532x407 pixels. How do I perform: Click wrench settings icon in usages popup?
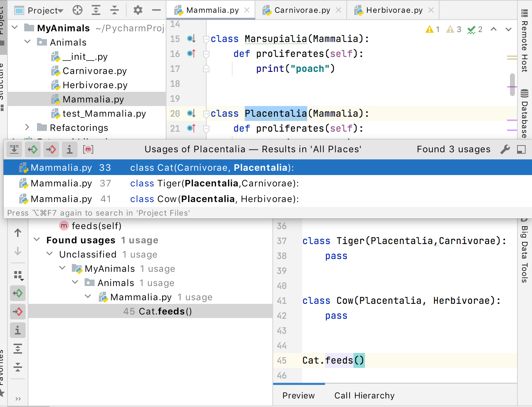(x=505, y=149)
